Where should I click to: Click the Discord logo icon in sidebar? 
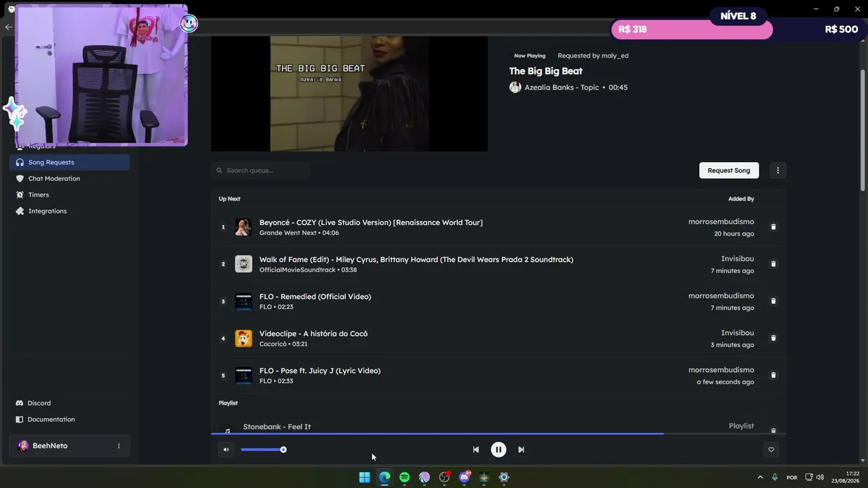20,403
